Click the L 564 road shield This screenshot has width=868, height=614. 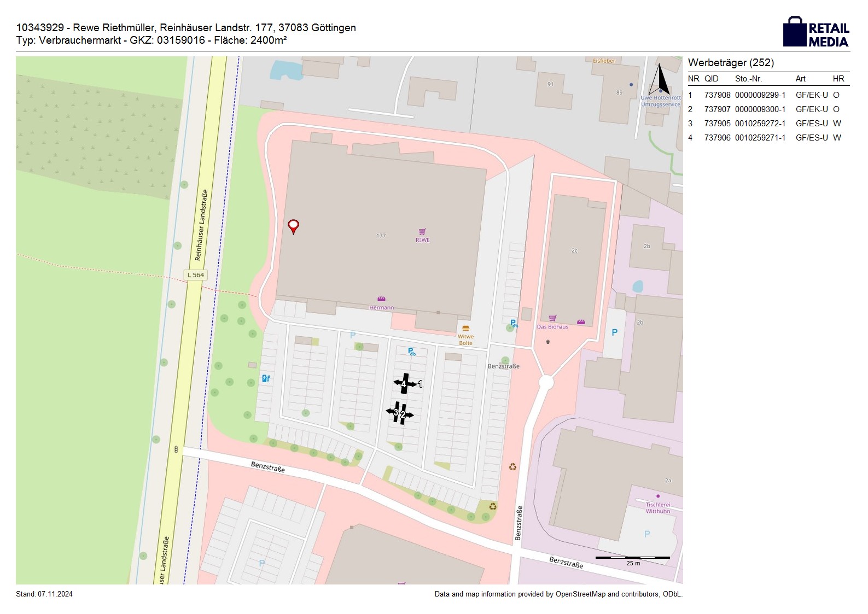(195, 274)
